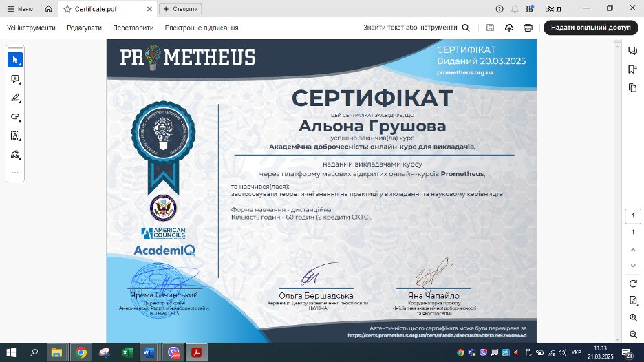The height and width of the screenshot is (362, 644).
Task: Open the Меню hamburger menu
Action: (20, 9)
